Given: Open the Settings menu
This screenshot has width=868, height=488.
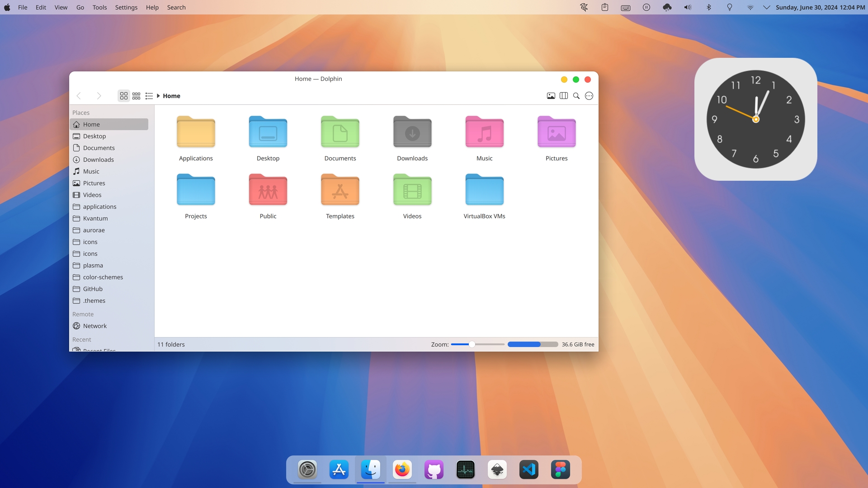Looking at the screenshot, I should point(126,7).
